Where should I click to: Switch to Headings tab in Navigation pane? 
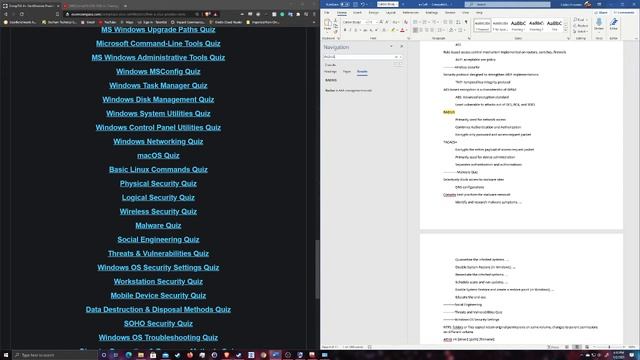pos(330,72)
